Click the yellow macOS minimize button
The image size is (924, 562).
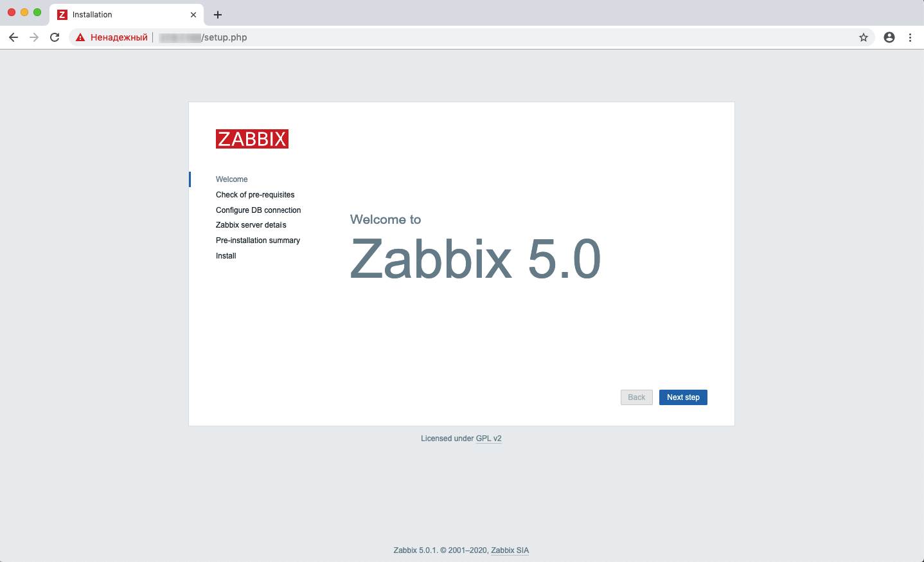coord(24,12)
